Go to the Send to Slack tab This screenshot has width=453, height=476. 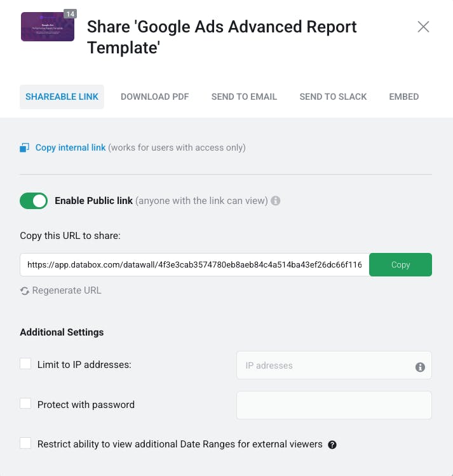(x=333, y=97)
